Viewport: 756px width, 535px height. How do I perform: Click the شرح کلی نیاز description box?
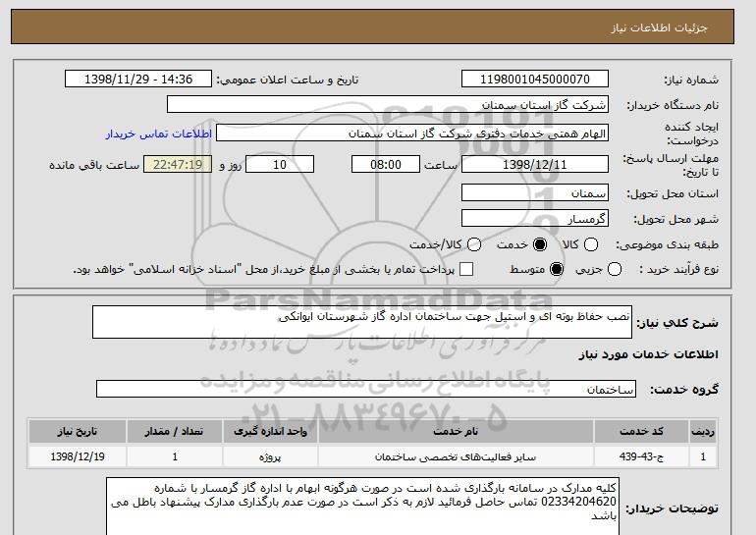coord(362,322)
